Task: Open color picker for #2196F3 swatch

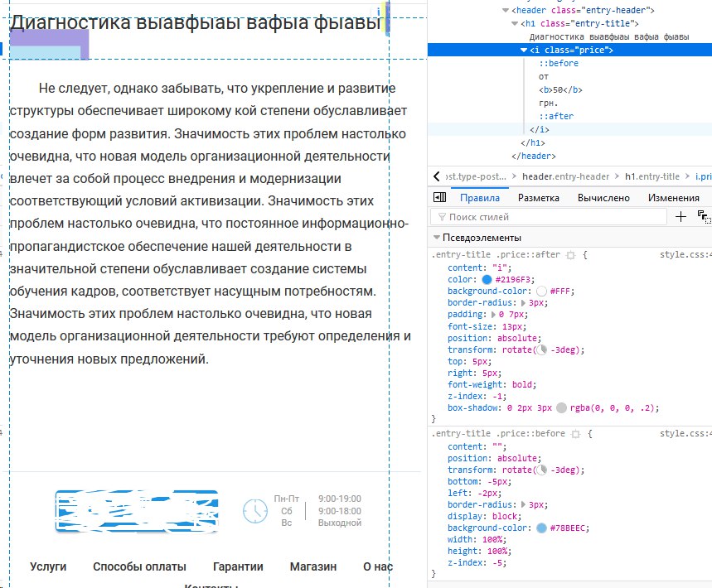Action: click(x=487, y=279)
